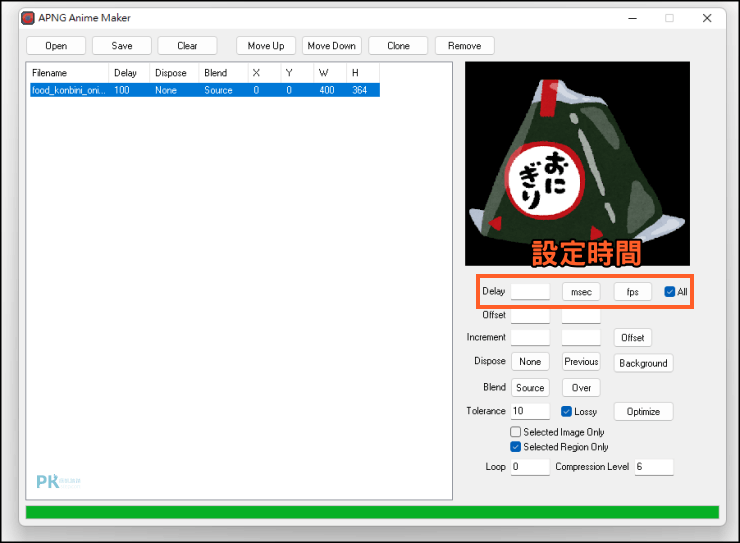The image size is (740, 543).
Task: Click the 400 width cell
Action: click(327, 90)
